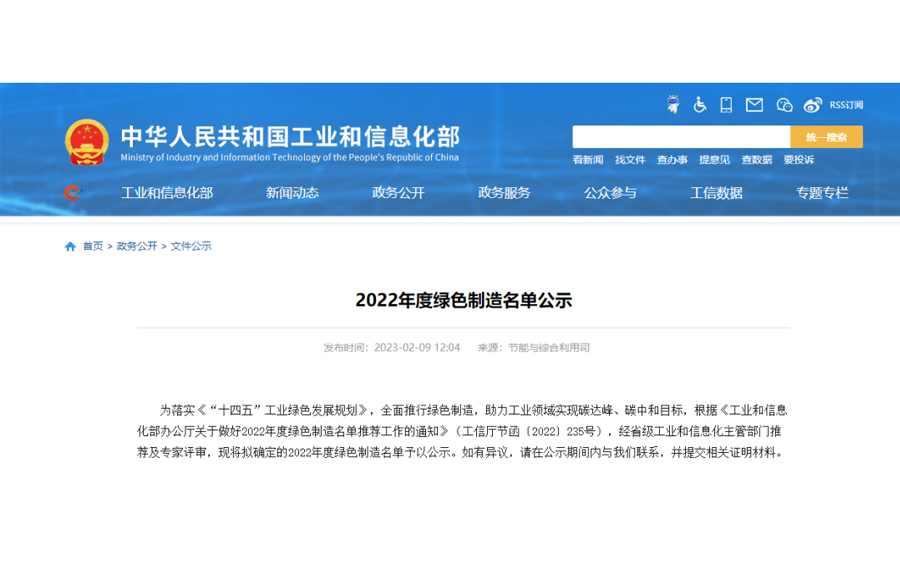
Task: Open the 政务服务 nav menu
Action: click(x=505, y=193)
